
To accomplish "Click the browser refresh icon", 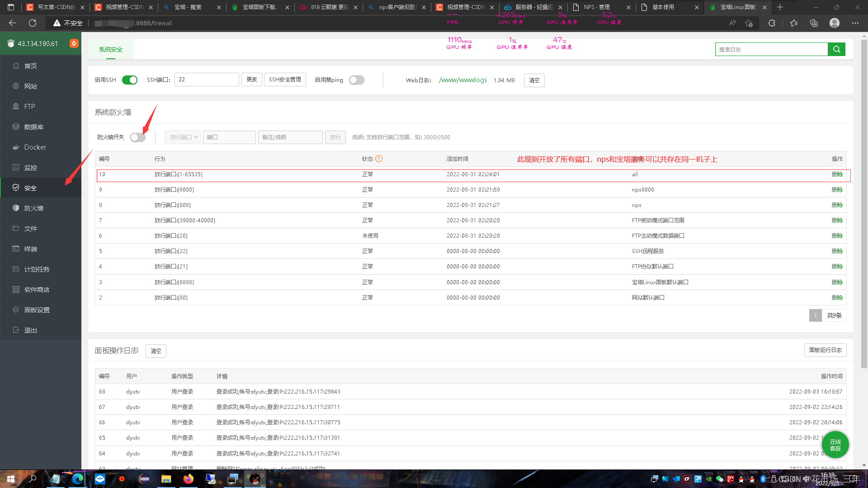I will tap(33, 23).
